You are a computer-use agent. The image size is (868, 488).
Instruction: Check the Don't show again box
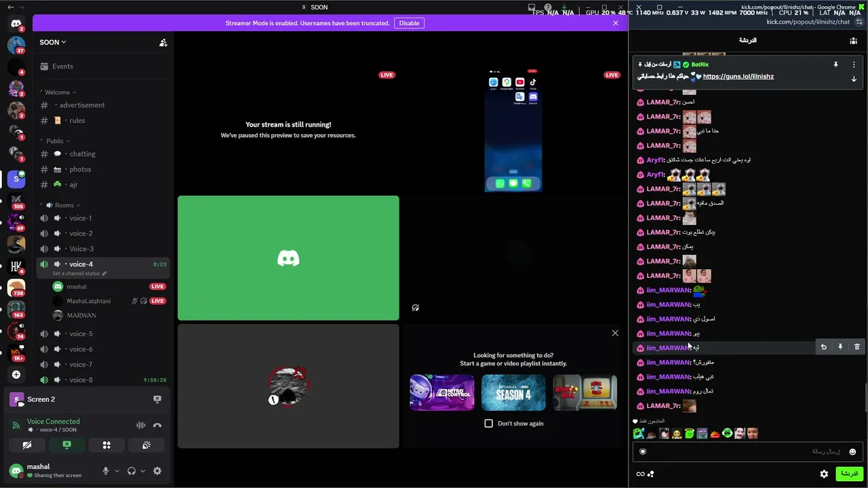click(x=488, y=424)
